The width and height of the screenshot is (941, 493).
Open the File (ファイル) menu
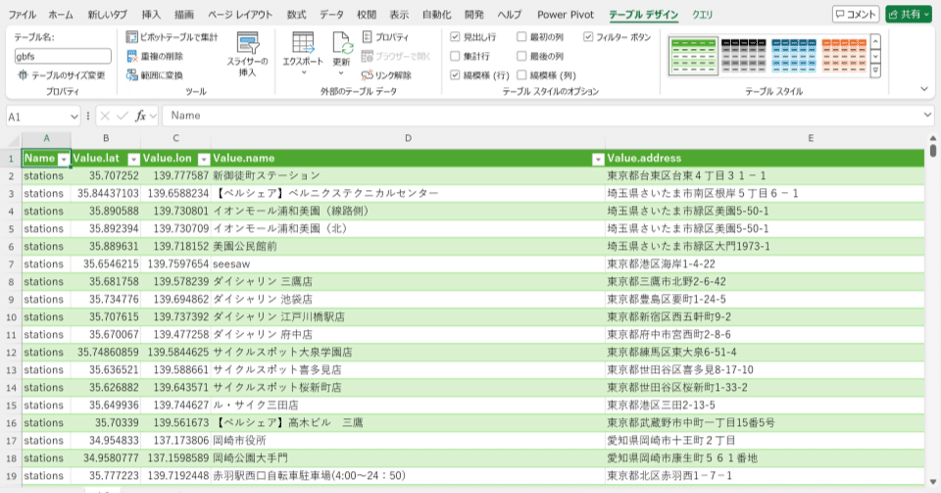22,15
